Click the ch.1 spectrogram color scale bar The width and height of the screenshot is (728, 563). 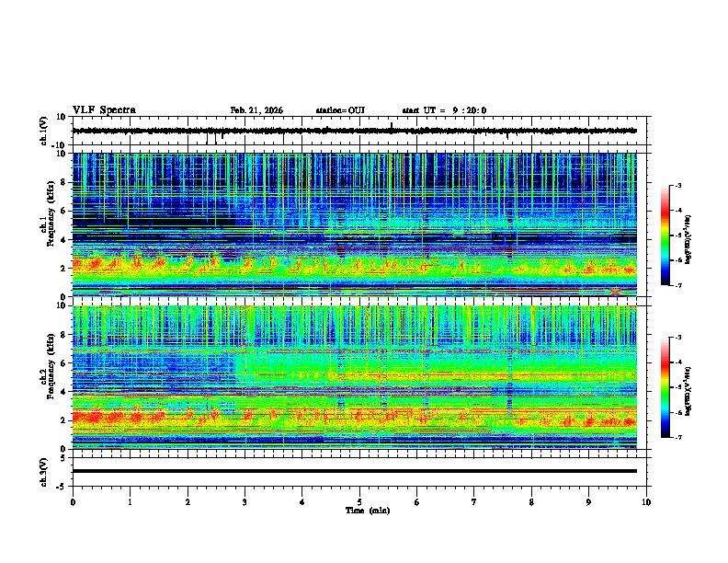[x=665, y=236]
